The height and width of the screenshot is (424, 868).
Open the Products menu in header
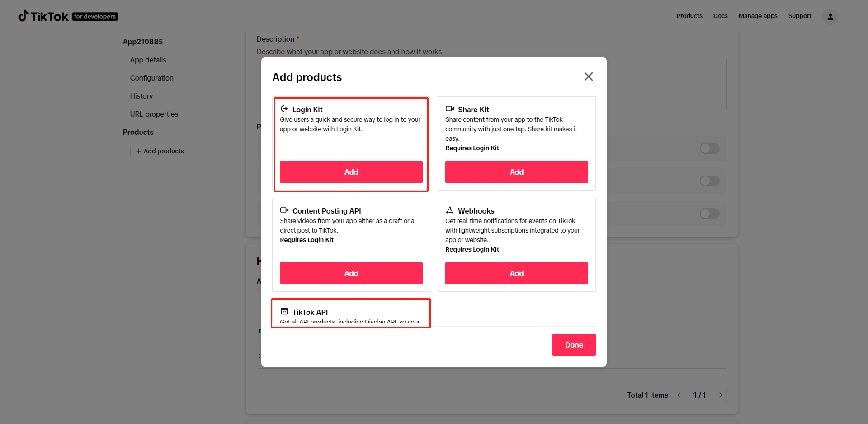pos(689,16)
